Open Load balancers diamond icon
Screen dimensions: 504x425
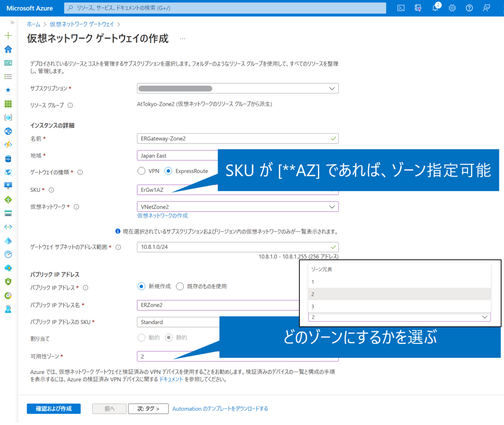pos(8,200)
